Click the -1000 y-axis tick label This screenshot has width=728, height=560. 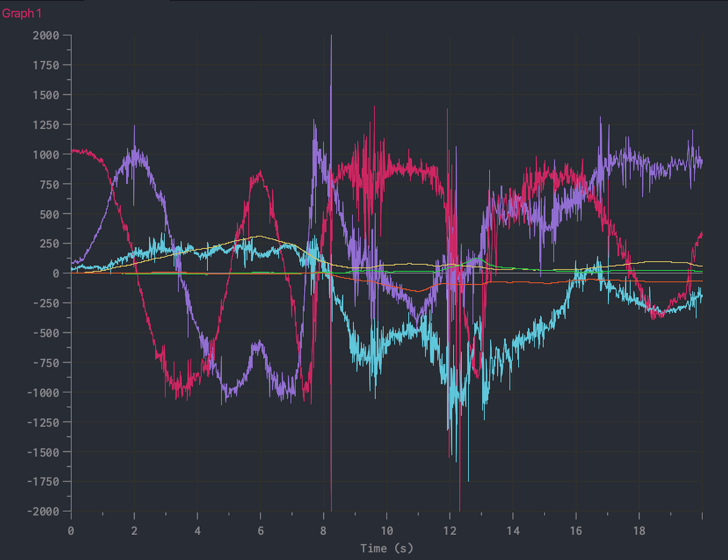(x=43, y=393)
